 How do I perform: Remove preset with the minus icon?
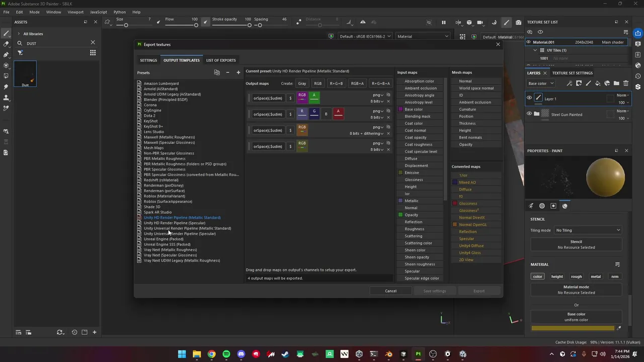(227, 72)
